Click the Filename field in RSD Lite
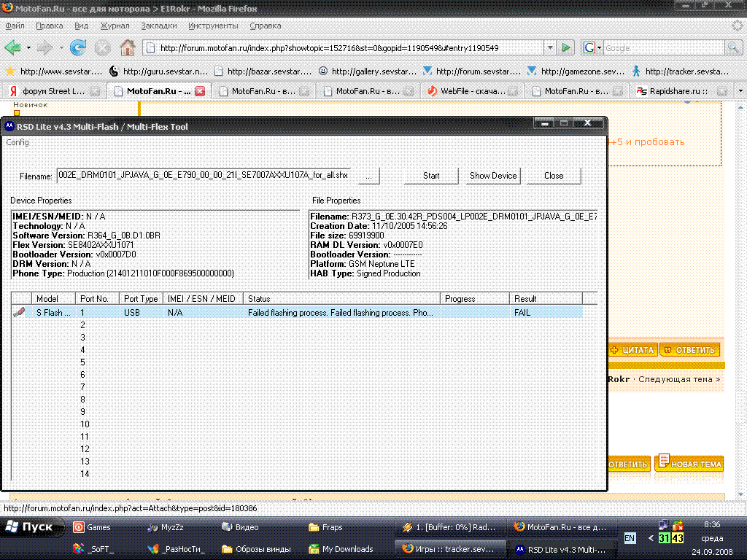 click(204, 175)
